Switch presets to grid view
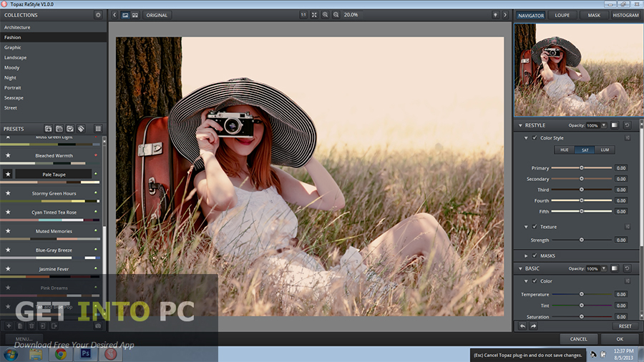This screenshot has height=362, width=644. [x=98, y=129]
